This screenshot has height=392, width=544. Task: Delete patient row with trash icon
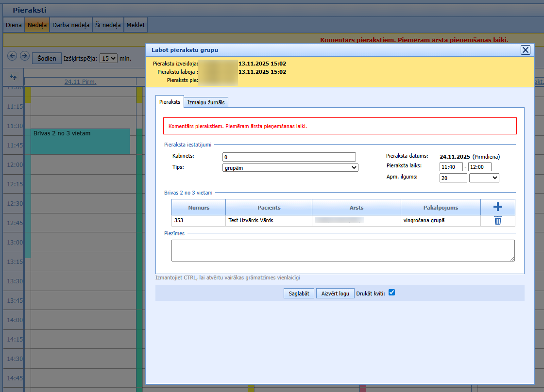pos(497,220)
